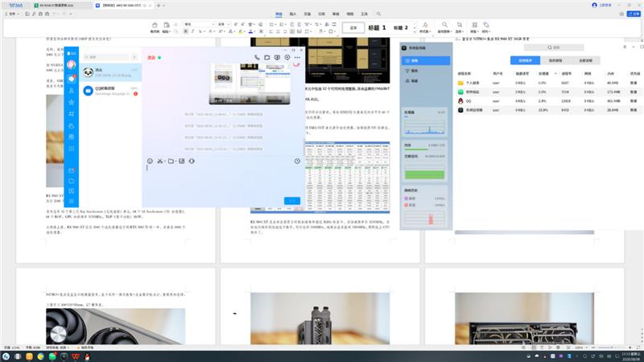This screenshot has height=362, width=644.
Task: Click the screenshot scissors icon in QQ
Action: pyautogui.click(x=160, y=162)
